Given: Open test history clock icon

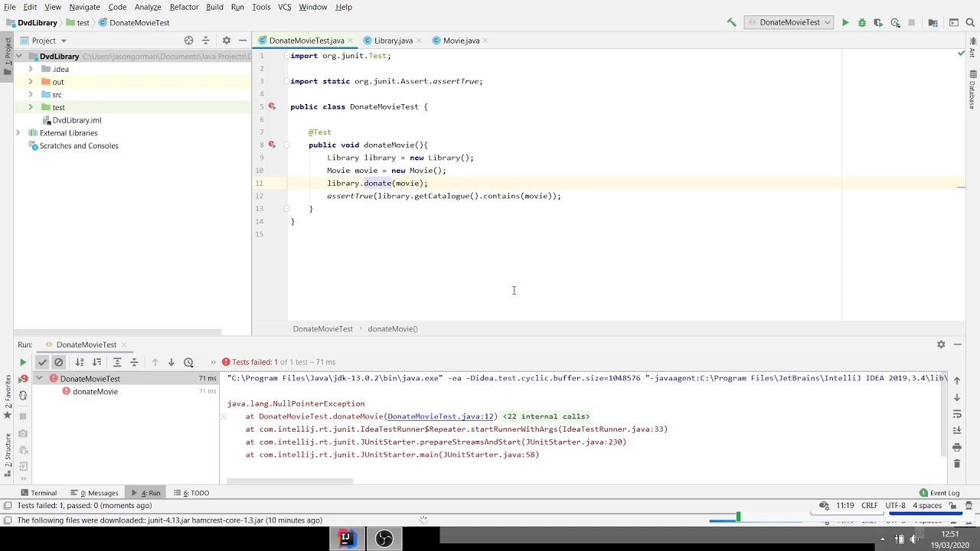Looking at the screenshot, I should click(x=188, y=362).
